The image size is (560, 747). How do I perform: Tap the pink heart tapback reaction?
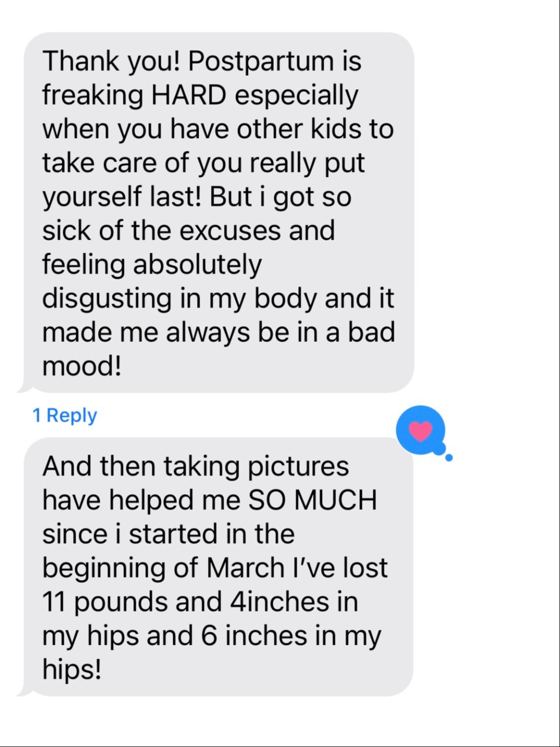tap(421, 431)
